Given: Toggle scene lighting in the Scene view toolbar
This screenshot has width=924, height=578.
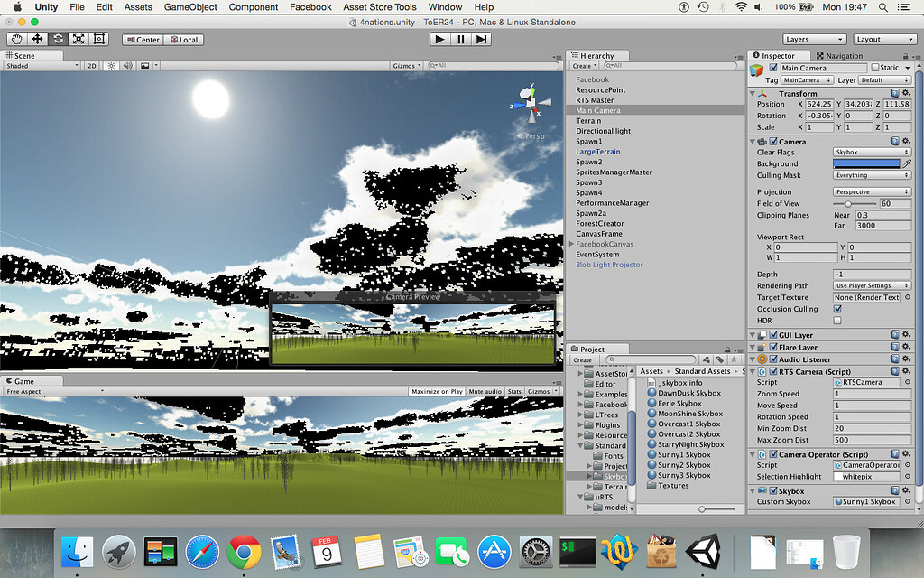Looking at the screenshot, I should click(110, 65).
